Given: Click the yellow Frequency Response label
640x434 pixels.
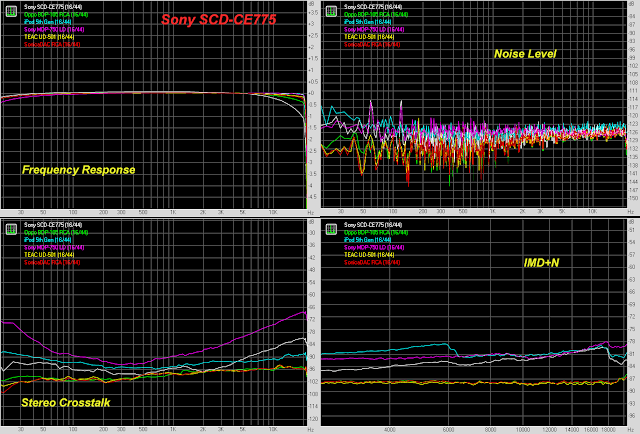Looking at the screenshot, I should coord(78,170).
